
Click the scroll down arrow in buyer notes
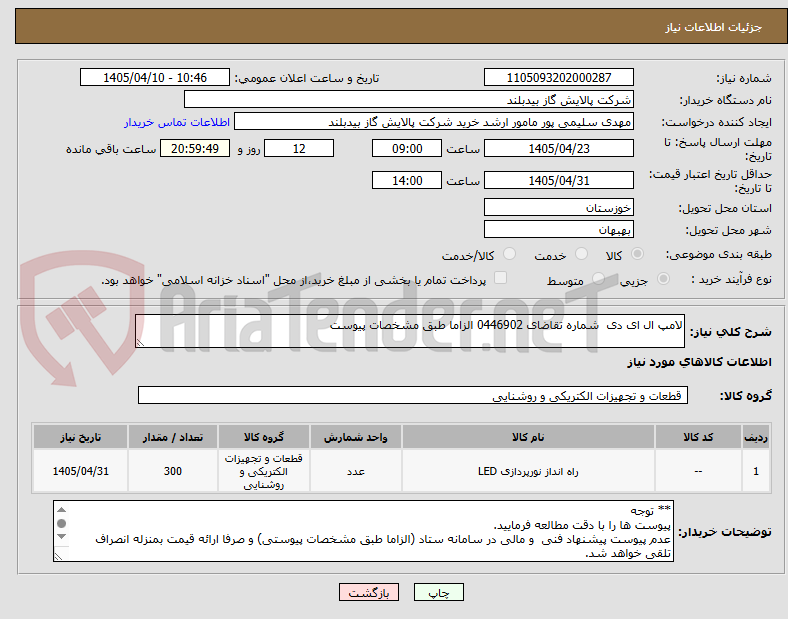(61, 537)
